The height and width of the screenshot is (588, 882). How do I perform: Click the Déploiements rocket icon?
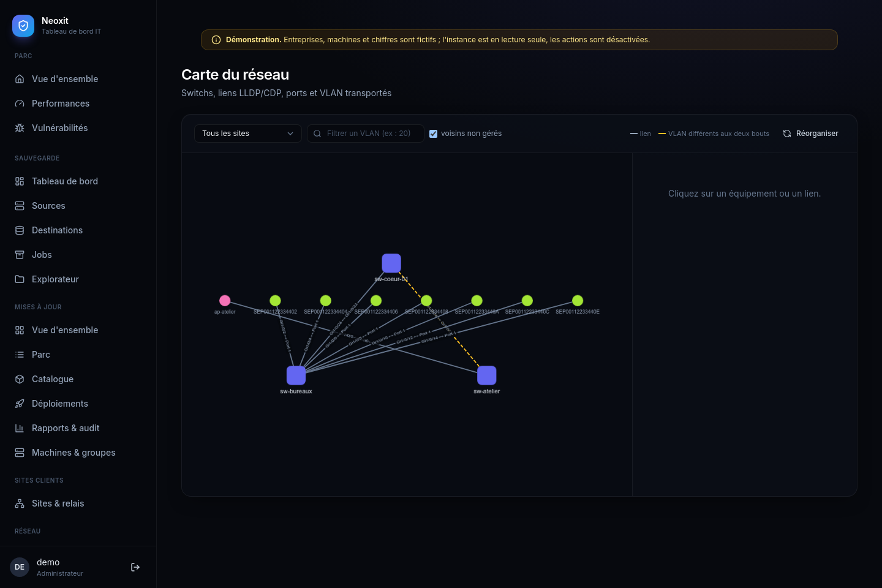pyautogui.click(x=20, y=404)
